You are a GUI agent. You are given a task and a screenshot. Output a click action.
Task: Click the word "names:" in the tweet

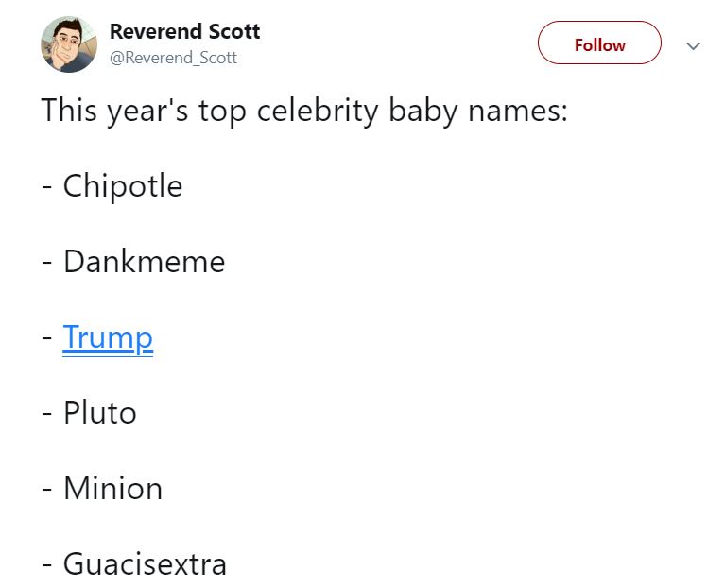518,111
